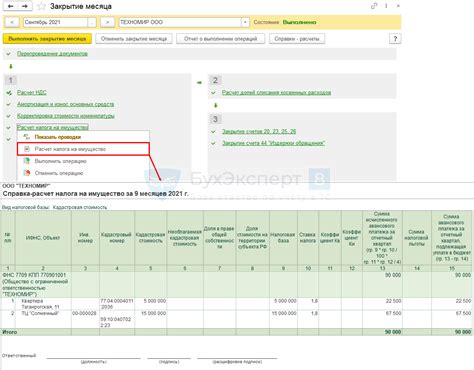Viewport: 474px width, 370px height.
Task: Open help with the question mark button
Action: click(x=395, y=39)
